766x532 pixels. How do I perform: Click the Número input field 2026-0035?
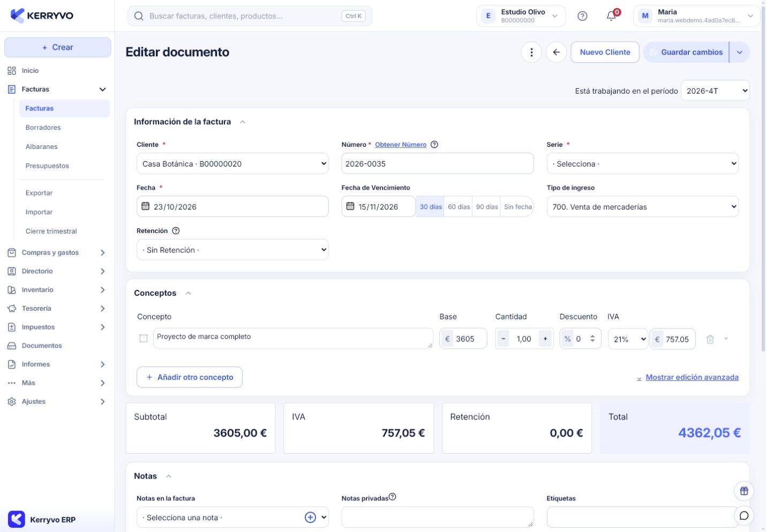pos(437,163)
